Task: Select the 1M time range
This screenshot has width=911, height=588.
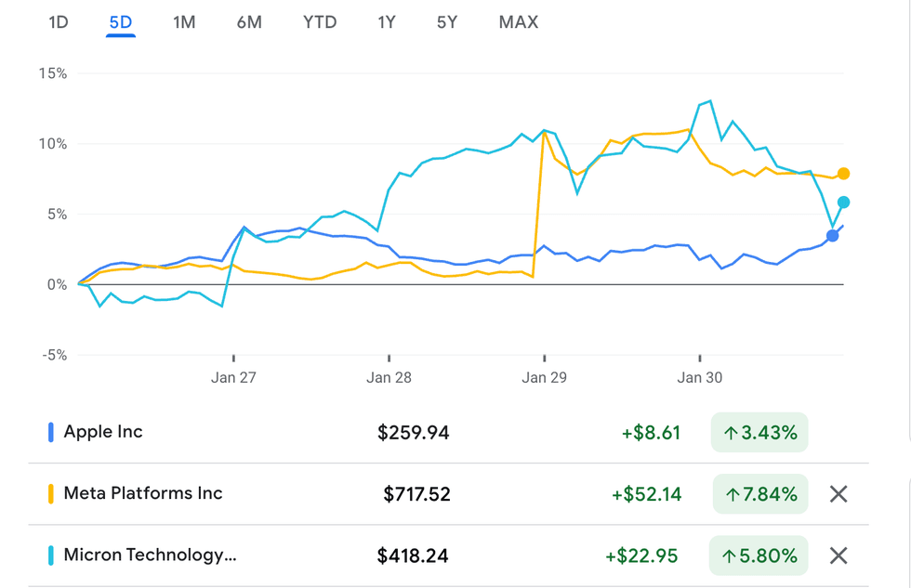Action: (x=184, y=22)
